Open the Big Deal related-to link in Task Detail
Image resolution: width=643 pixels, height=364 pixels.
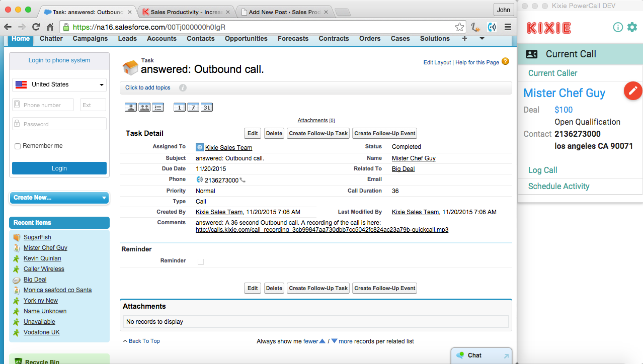tap(404, 169)
